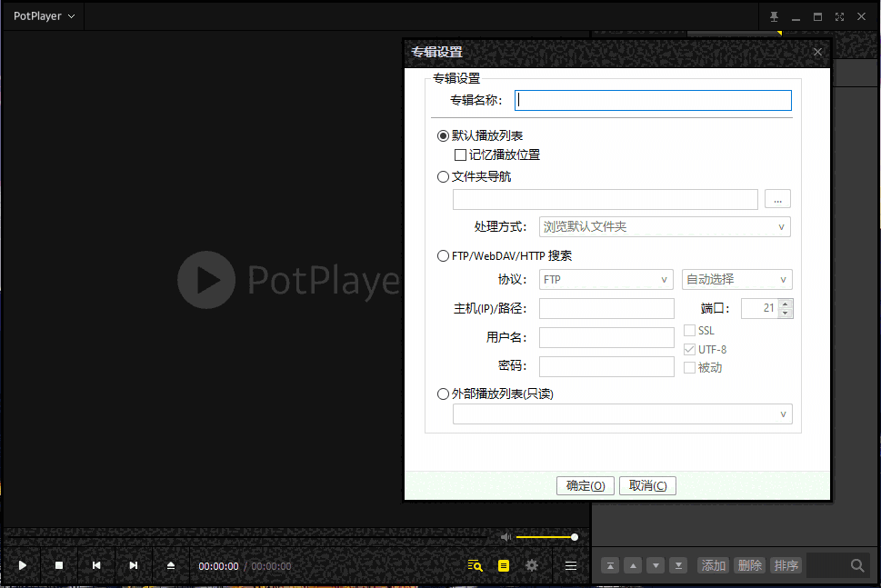Open the 自动选择 encoding dropdown
881x588 pixels.
[x=736, y=279]
